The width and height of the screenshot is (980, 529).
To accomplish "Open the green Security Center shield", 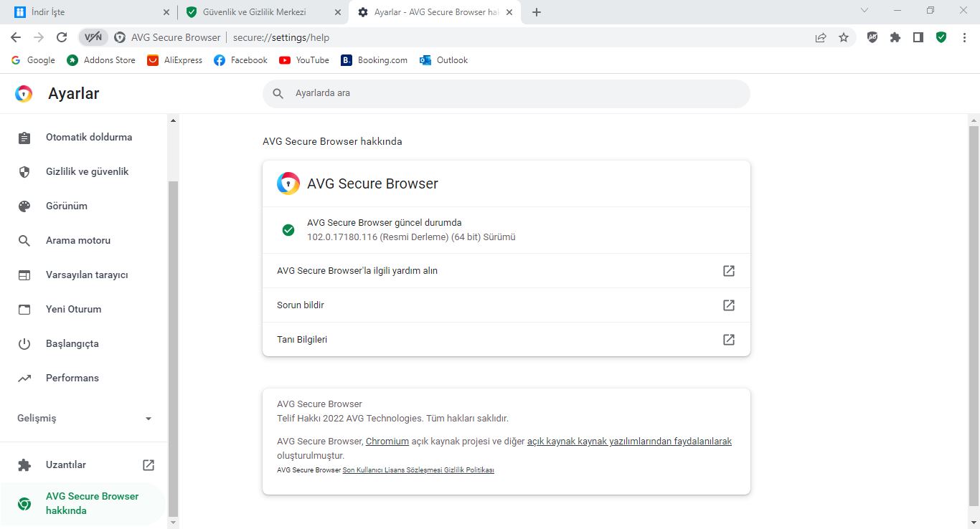I will (941, 37).
